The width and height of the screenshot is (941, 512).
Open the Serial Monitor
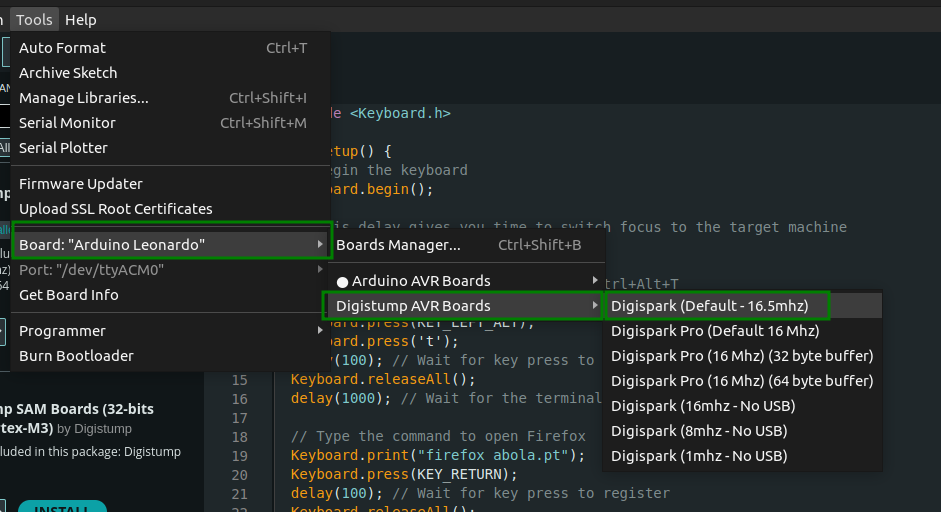tap(67, 123)
